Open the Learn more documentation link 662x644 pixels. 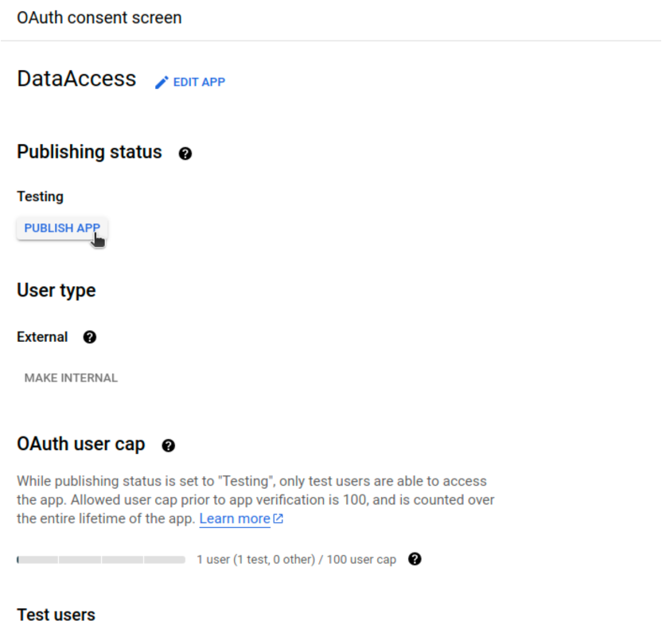(235, 518)
